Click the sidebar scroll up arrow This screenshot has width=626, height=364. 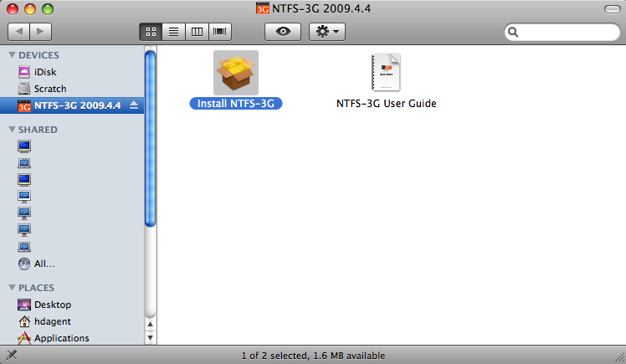150,325
